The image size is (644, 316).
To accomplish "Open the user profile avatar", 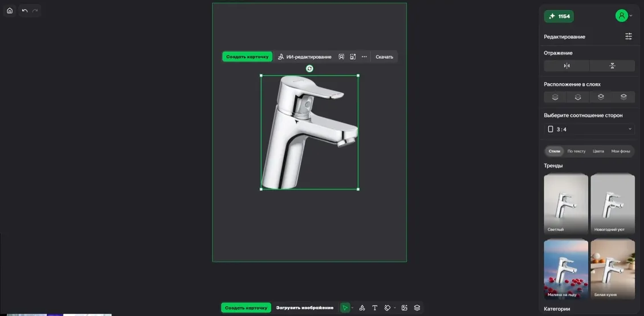I will coord(621,16).
